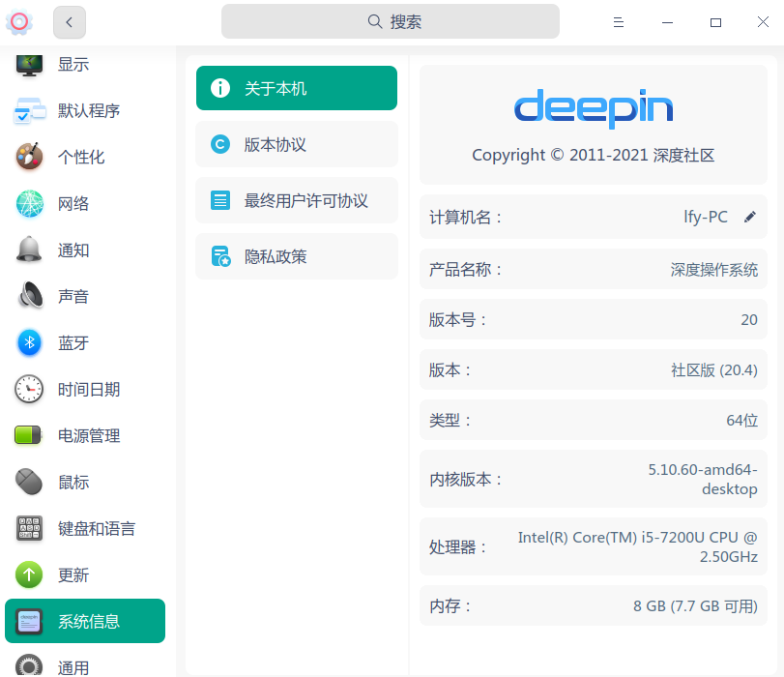
Task: Select the 蓝牙 Bluetooth icon
Action: click(28, 342)
